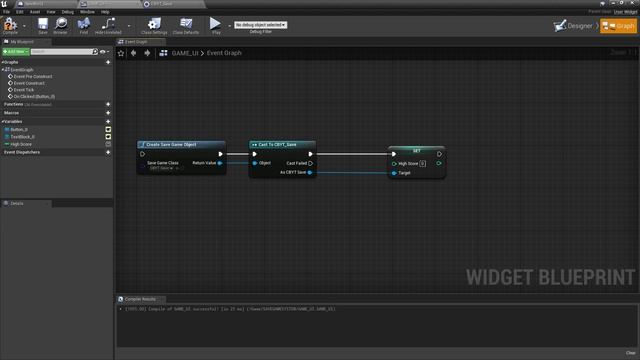Navigate forward with the right arrow in graph header
The width and height of the screenshot is (640, 360).
click(x=147, y=53)
